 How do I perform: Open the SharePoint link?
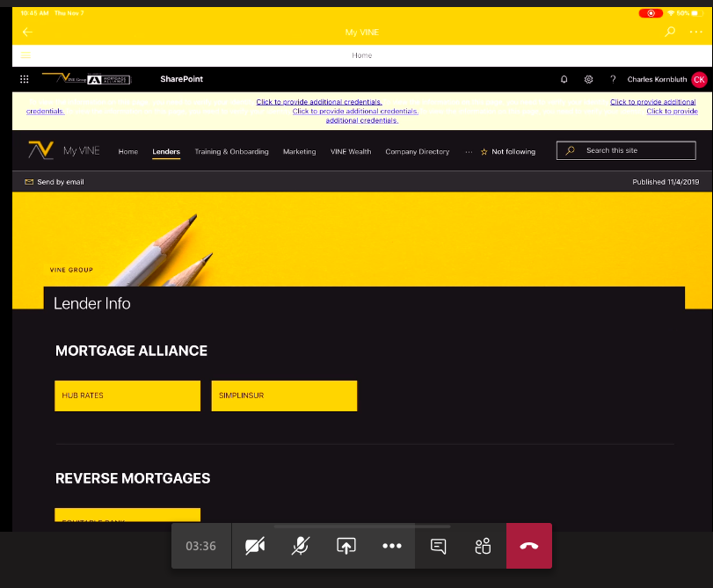point(181,79)
